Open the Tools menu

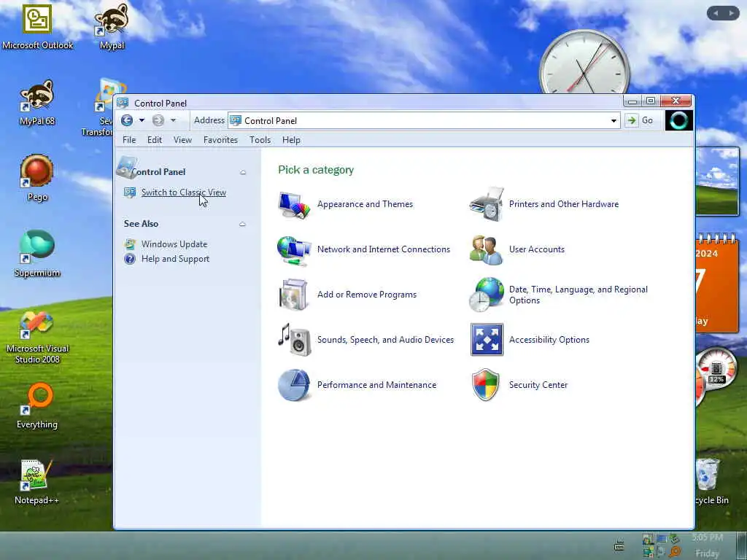tap(260, 140)
